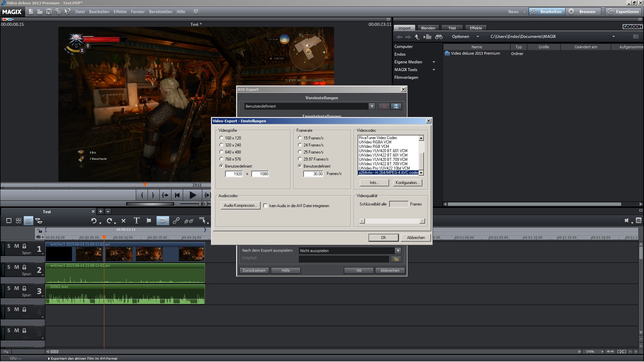Select the 768 x 576 video size
The width and height of the screenshot is (644, 362).
(221, 159)
